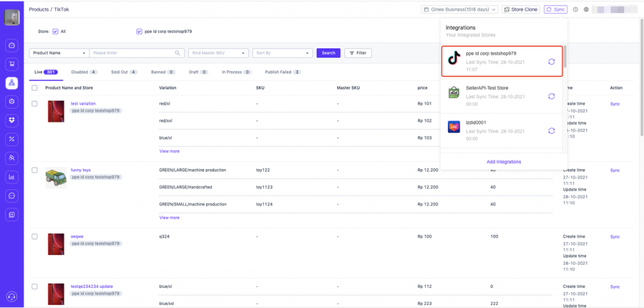Open the inventory cube icon in sidebar

coord(11,101)
